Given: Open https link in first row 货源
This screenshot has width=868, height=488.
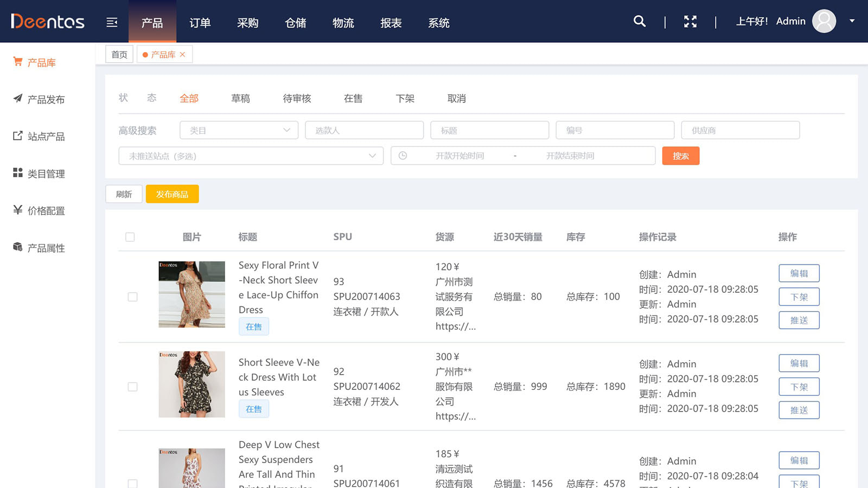Looking at the screenshot, I should [456, 326].
